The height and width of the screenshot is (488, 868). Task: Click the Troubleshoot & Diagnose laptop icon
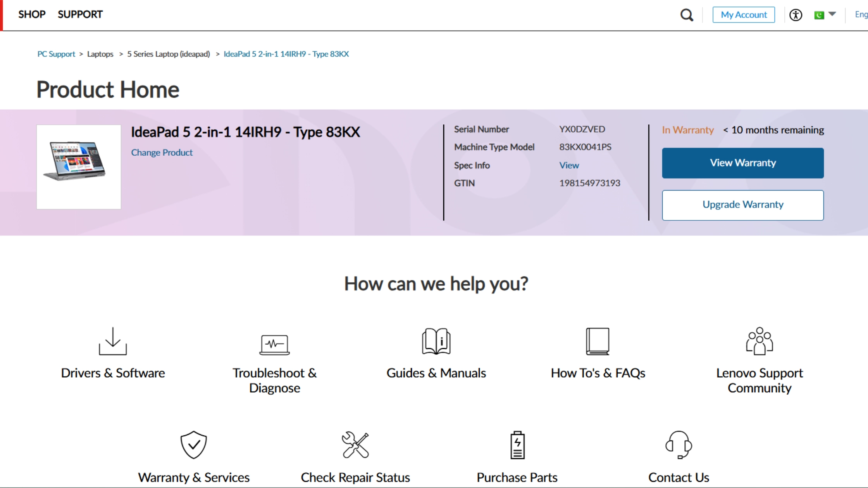[x=274, y=345]
